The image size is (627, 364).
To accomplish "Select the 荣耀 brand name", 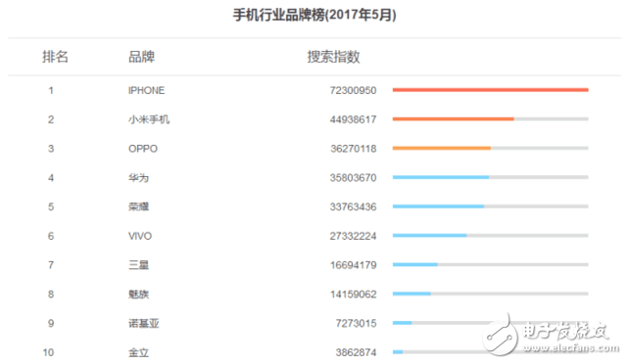I will 138,206.
